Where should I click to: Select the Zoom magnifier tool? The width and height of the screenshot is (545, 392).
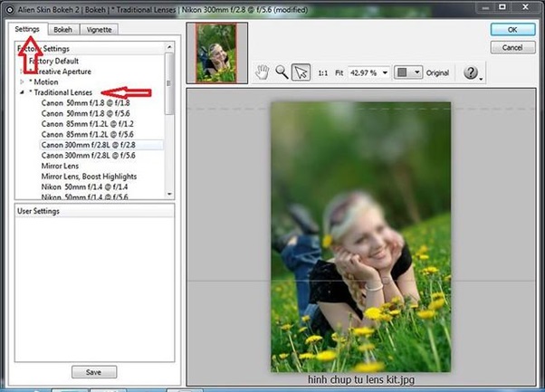click(x=282, y=72)
